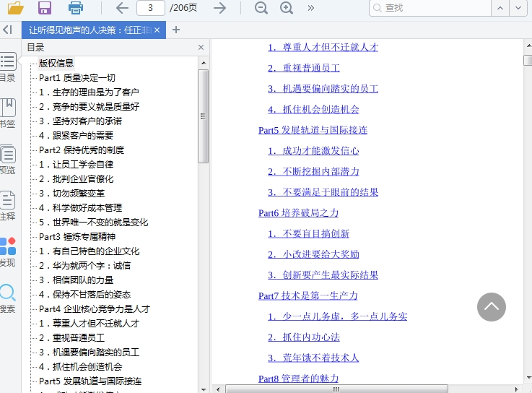The height and width of the screenshot is (393, 532).
Task: Print the document with the printer icon
Action: click(x=75, y=8)
